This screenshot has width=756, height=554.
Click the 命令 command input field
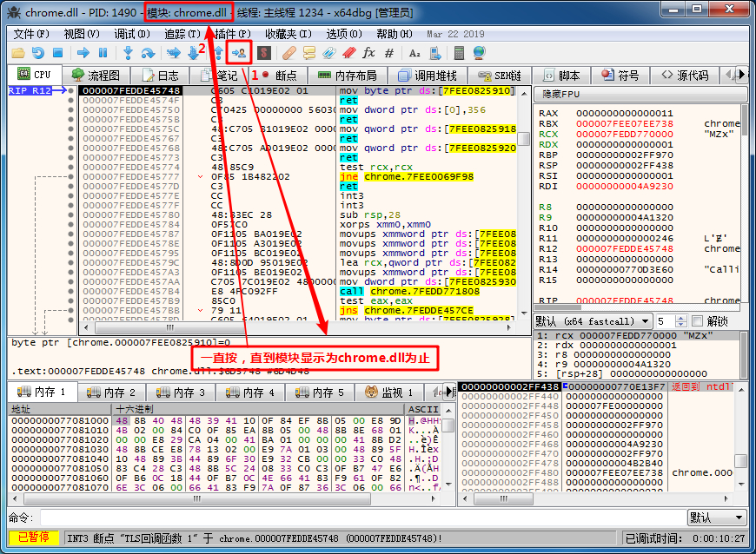[x=362, y=518]
